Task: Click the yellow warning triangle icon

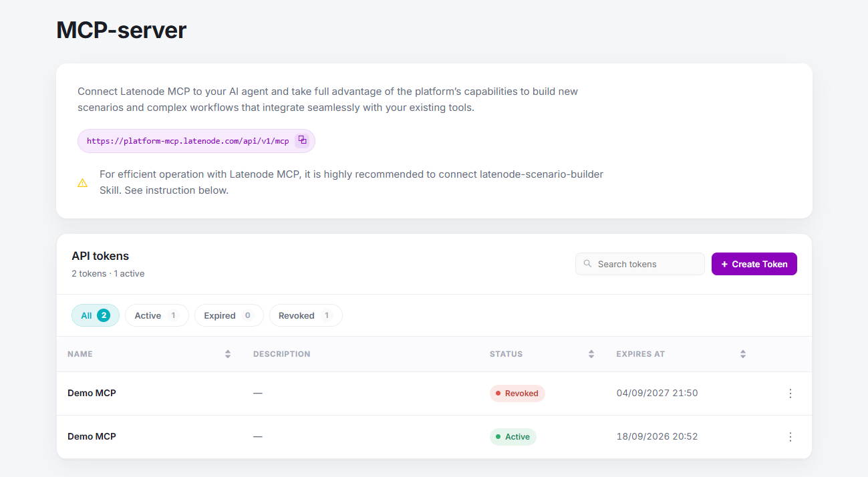Action: 83,182
